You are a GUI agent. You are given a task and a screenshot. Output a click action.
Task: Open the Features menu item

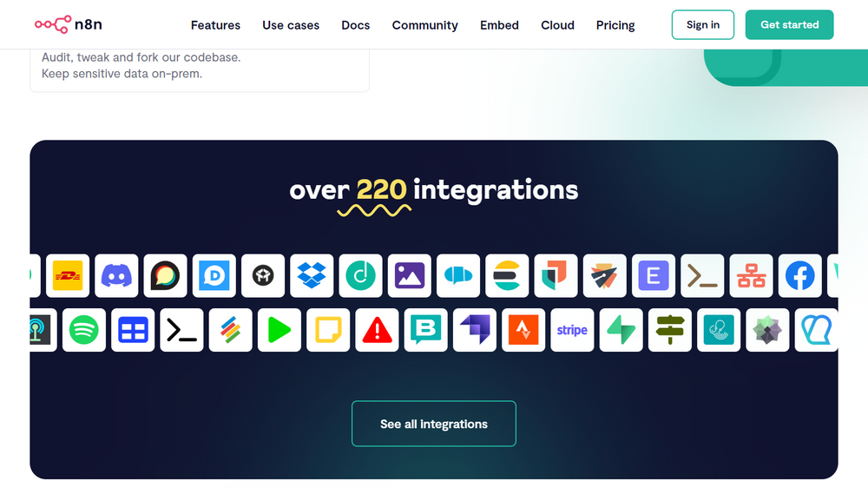click(215, 25)
